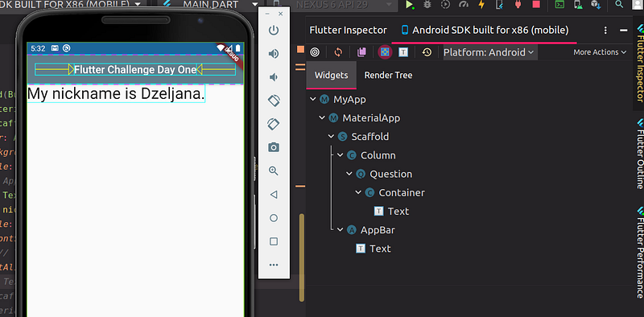Viewport: 644px width, 317px height.
Task: Select Android SDK built for x86 tab
Action: coord(485,30)
